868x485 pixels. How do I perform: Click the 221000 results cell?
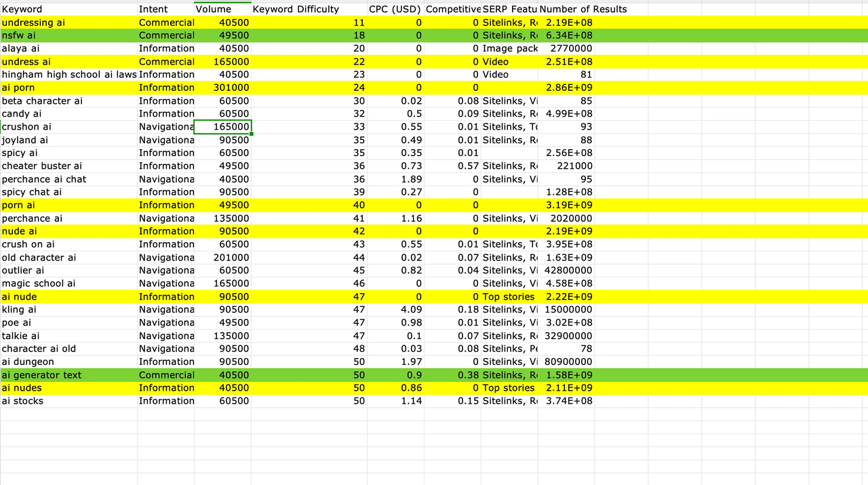[x=566, y=166]
